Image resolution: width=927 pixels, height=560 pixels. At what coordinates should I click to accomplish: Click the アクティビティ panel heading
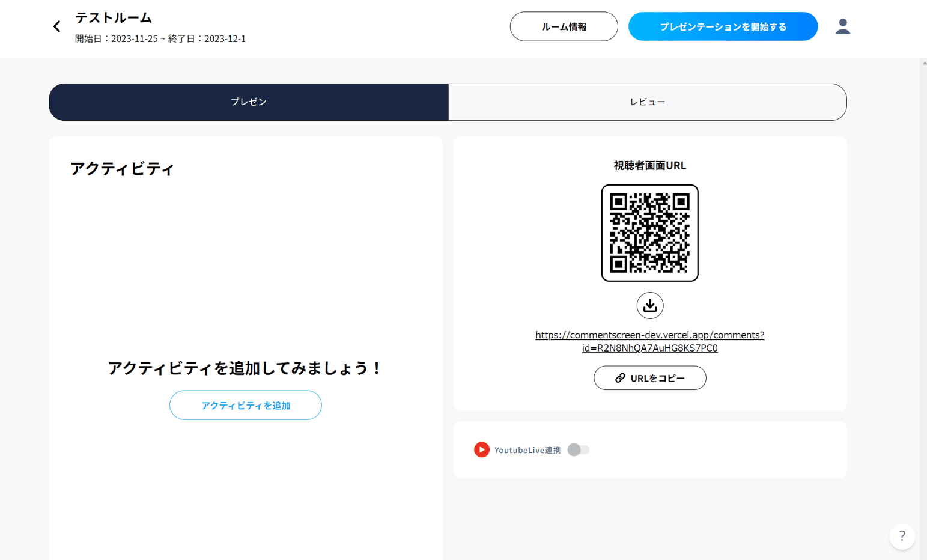122,169
